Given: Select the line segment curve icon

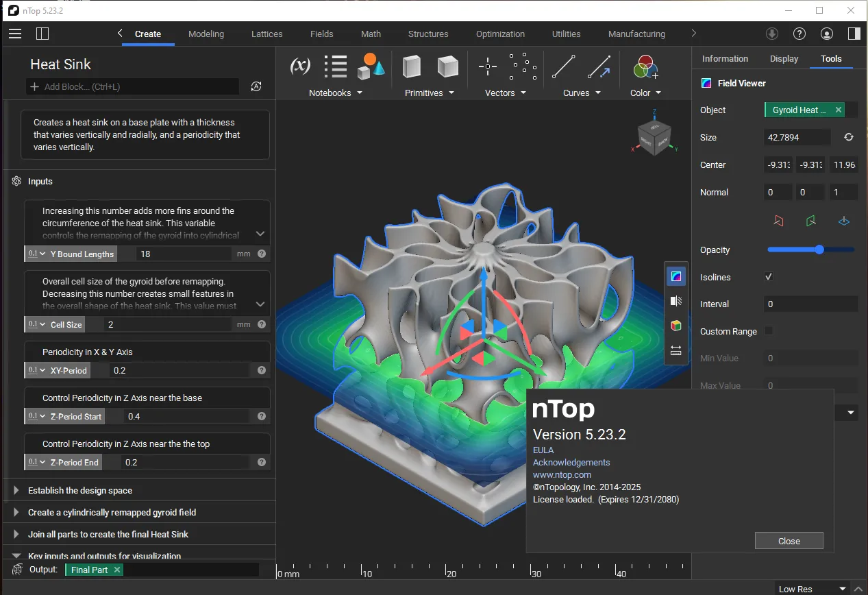Looking at the screenshot, I should [x=563, y=66].
